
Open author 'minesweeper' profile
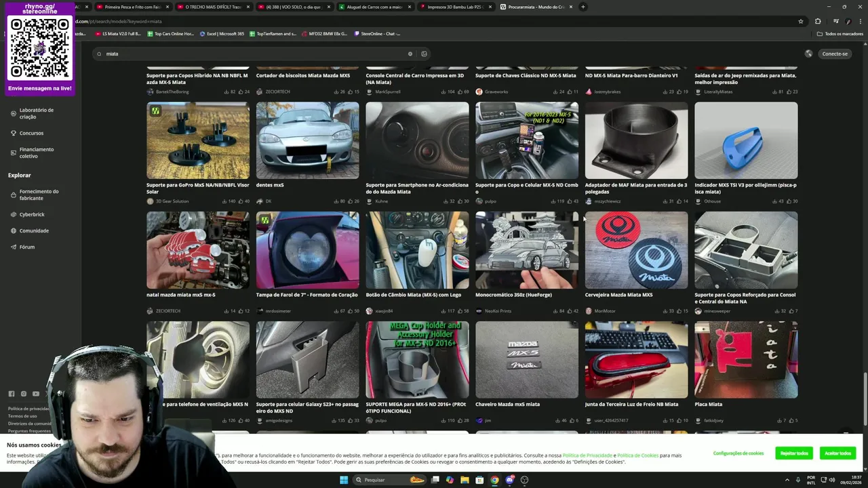pos(717,311)
